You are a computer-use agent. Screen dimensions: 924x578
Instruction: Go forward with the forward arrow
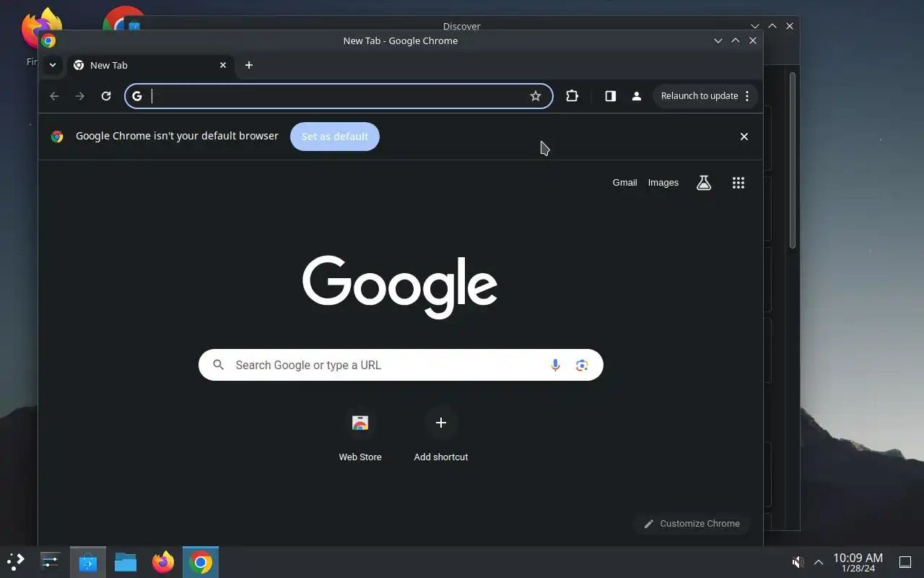(x=80, y=96)
